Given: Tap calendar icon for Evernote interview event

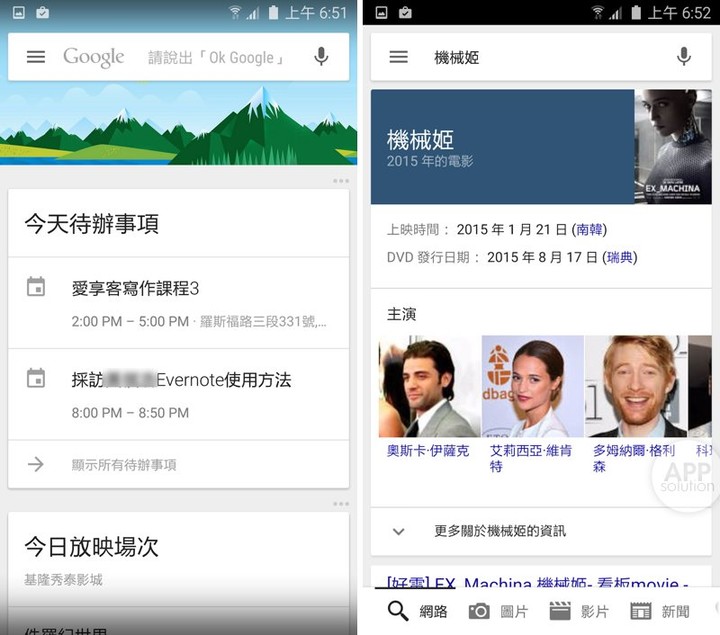Looking at the screenshot, I should [x=36, y=379].
